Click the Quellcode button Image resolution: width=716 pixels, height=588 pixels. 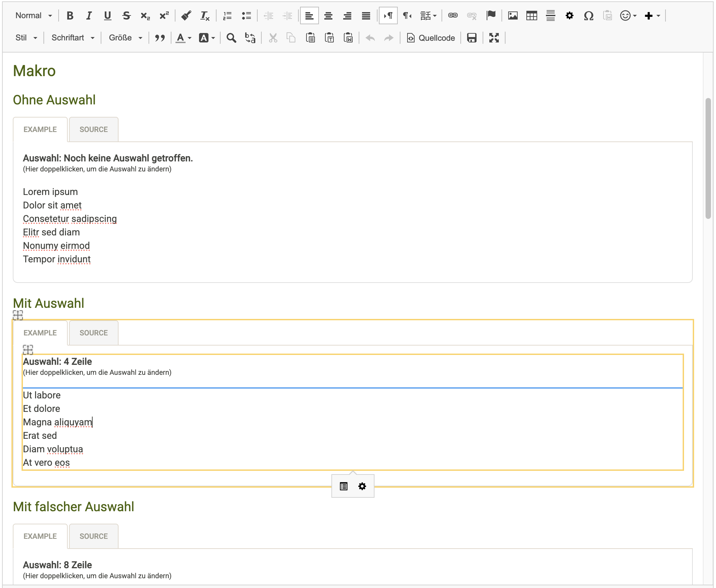tap(430, 38)
